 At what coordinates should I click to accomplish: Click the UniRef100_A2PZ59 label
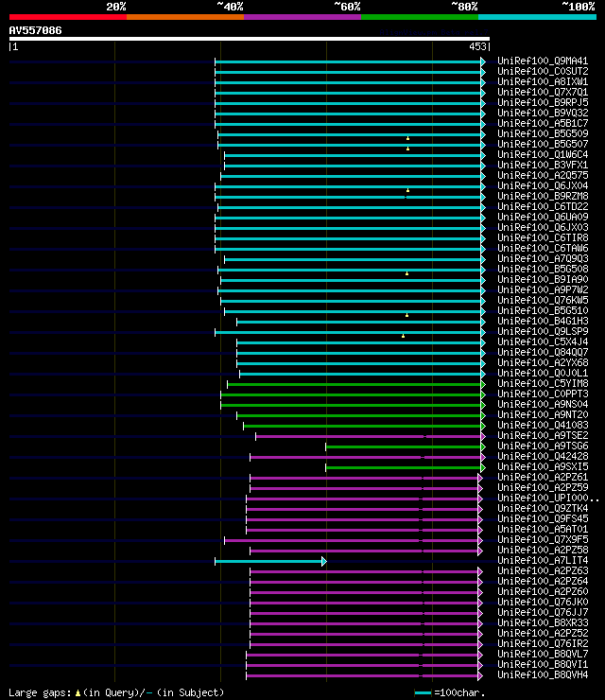(x=543, y=486)
